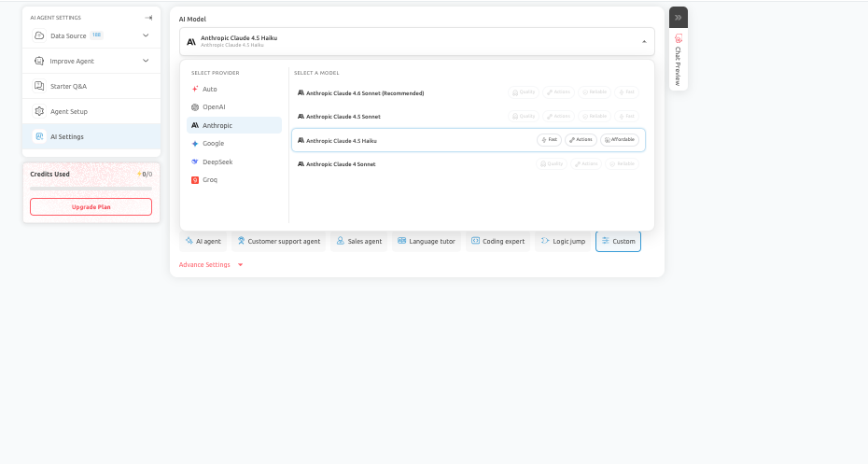Select OpenAI as provider
Viewport: 868px width, 464px height.
[x=234, y=106]
